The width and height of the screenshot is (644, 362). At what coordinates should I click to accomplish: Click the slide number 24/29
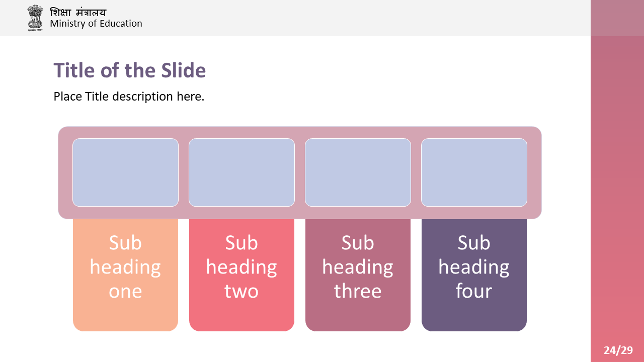point(618,350)
